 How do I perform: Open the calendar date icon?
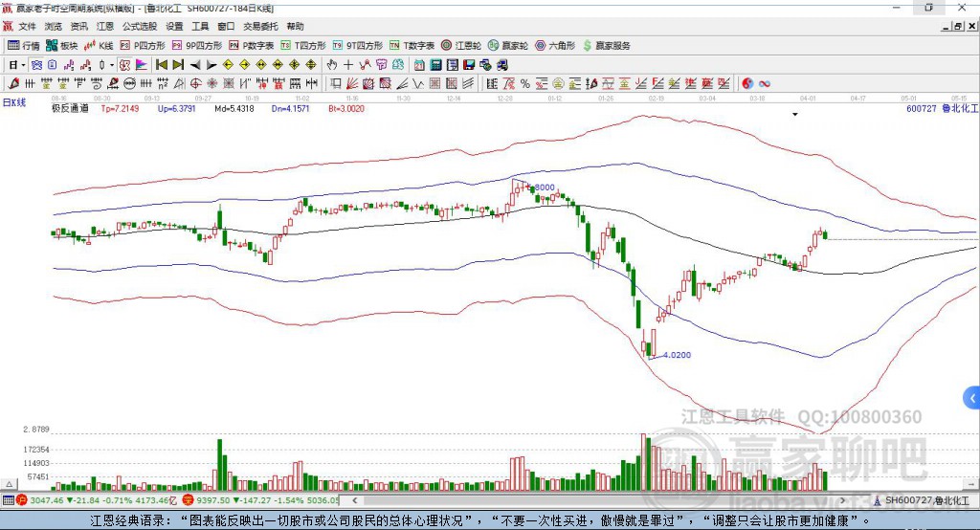tap(419, 65)
